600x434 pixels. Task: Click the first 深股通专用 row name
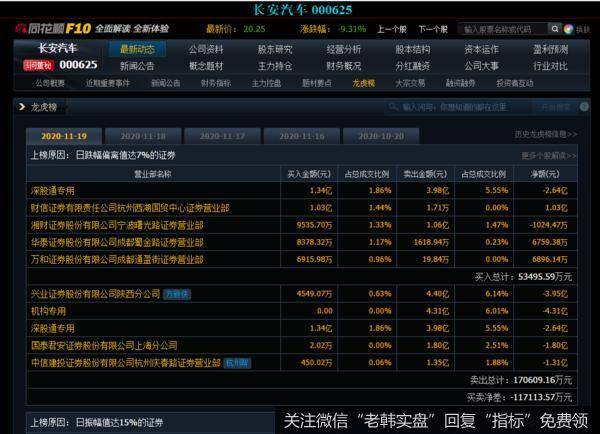[53, 191]
